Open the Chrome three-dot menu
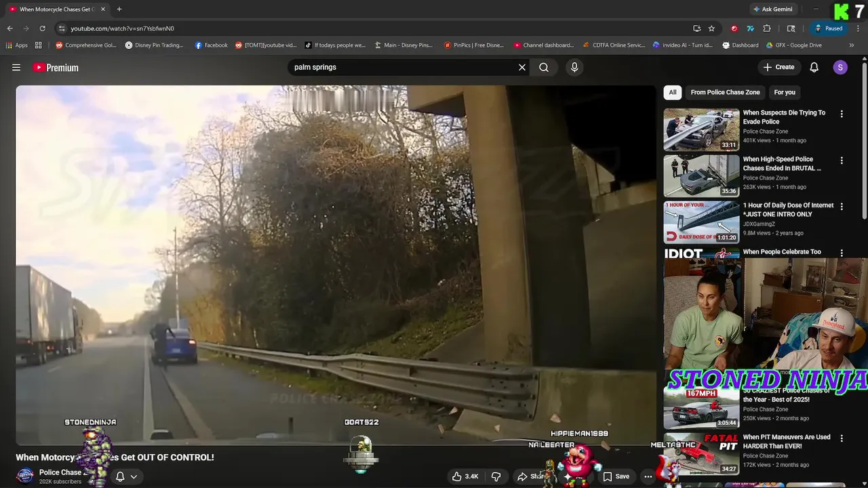 click(857, 28)
